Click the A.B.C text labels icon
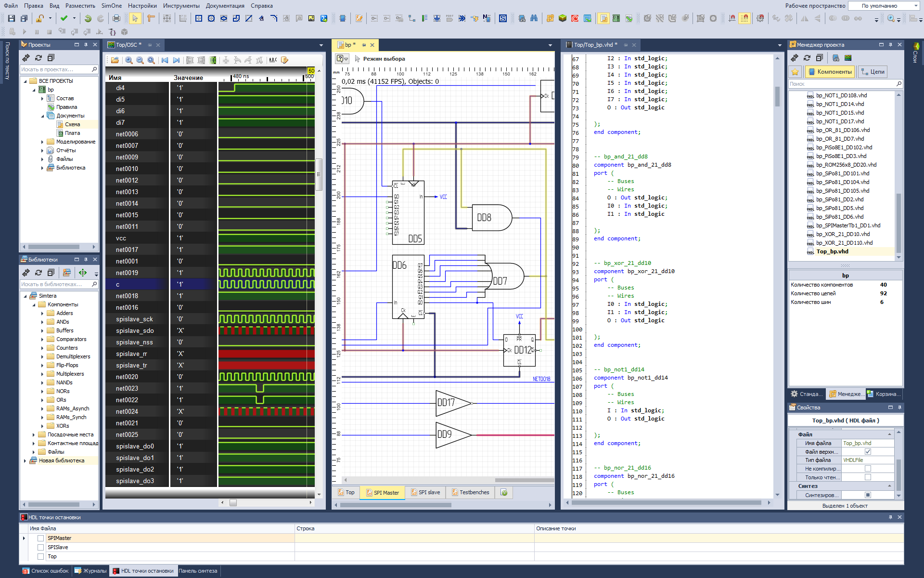This screenshot has width=924, height=578. point(273,60)
